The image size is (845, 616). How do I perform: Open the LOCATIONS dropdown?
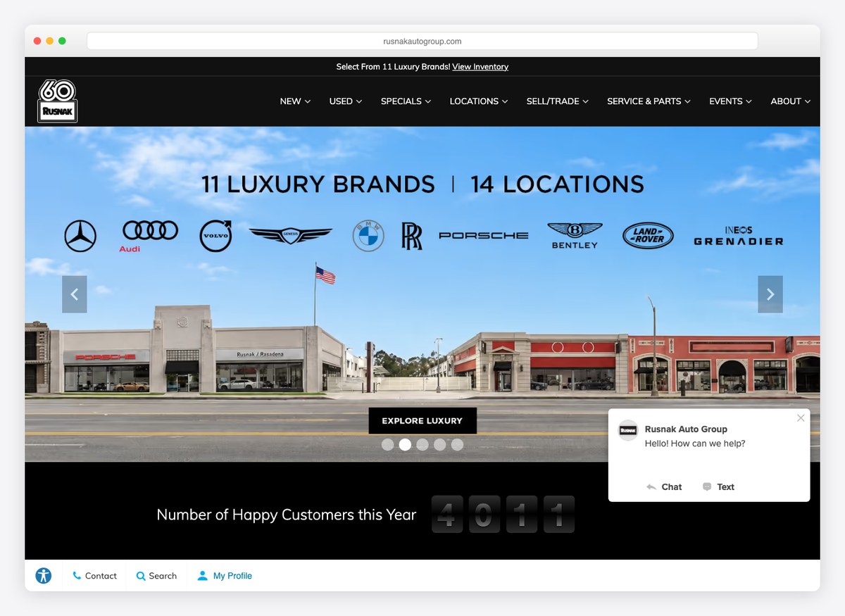pyautogui.click(x=479, y=101)
